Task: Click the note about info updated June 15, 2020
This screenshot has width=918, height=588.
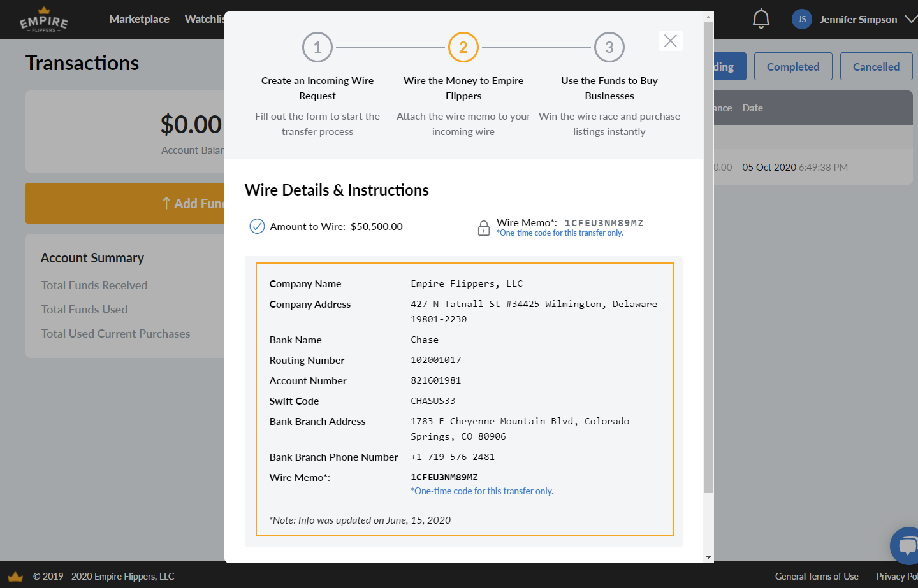Action: (360, 520)
